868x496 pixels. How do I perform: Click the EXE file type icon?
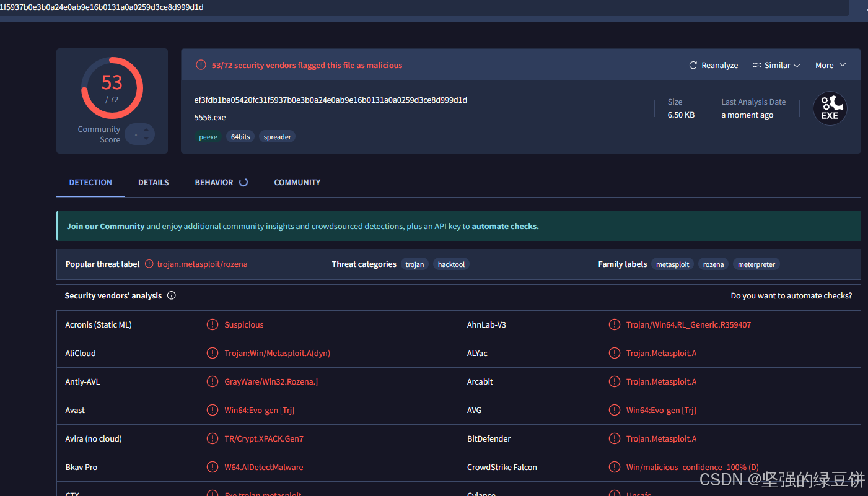tap(830, 108)
